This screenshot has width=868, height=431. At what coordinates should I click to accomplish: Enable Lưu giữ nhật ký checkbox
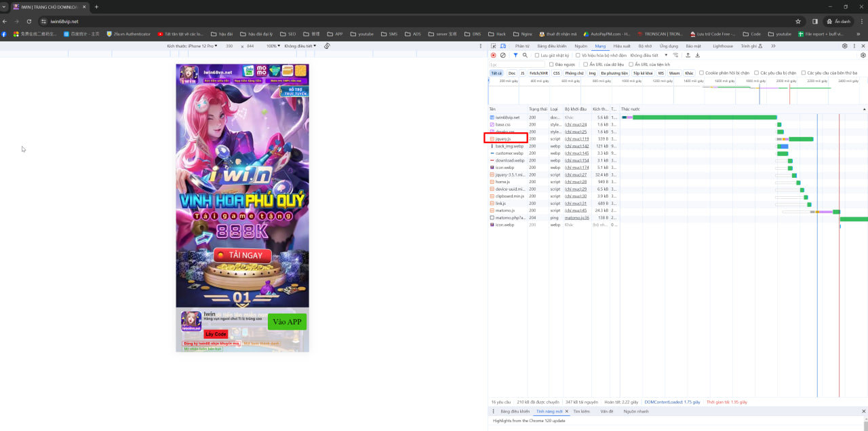point(537,55)
